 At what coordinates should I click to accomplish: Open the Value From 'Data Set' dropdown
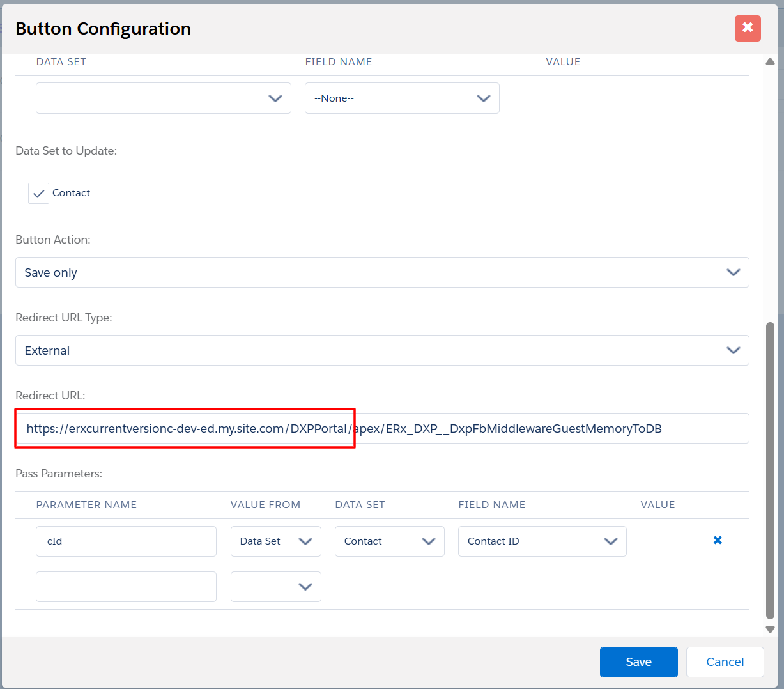pyautogui.click(x=275, y=541)
